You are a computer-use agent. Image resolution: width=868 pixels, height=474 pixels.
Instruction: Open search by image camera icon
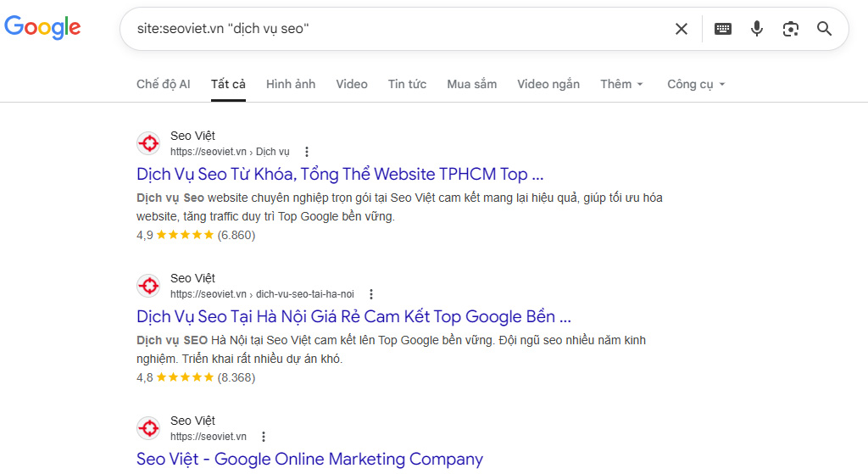pyautogui.click(x=791, y=29)
